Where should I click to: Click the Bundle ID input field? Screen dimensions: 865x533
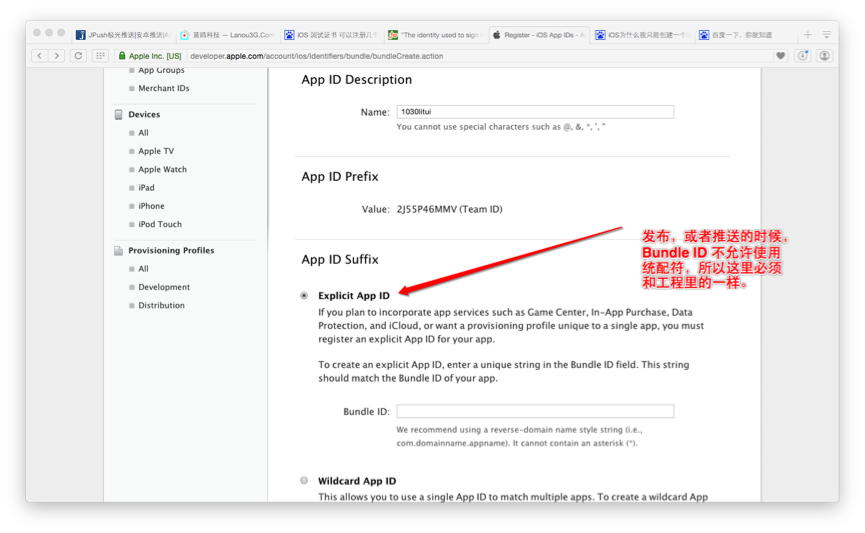(x=535, y=411)
